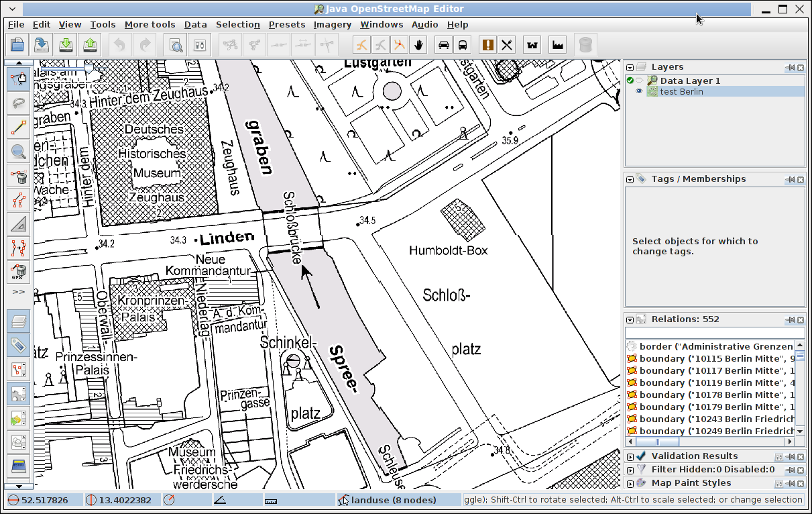Select the Lasso select tool
The width and height of the screenshot is (812, 514).
pos(19,103)
